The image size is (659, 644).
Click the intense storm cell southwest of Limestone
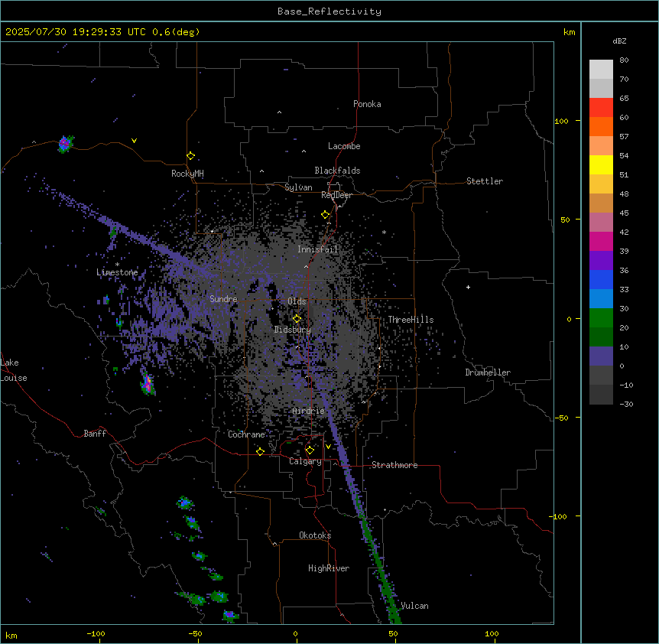point(148,384)
